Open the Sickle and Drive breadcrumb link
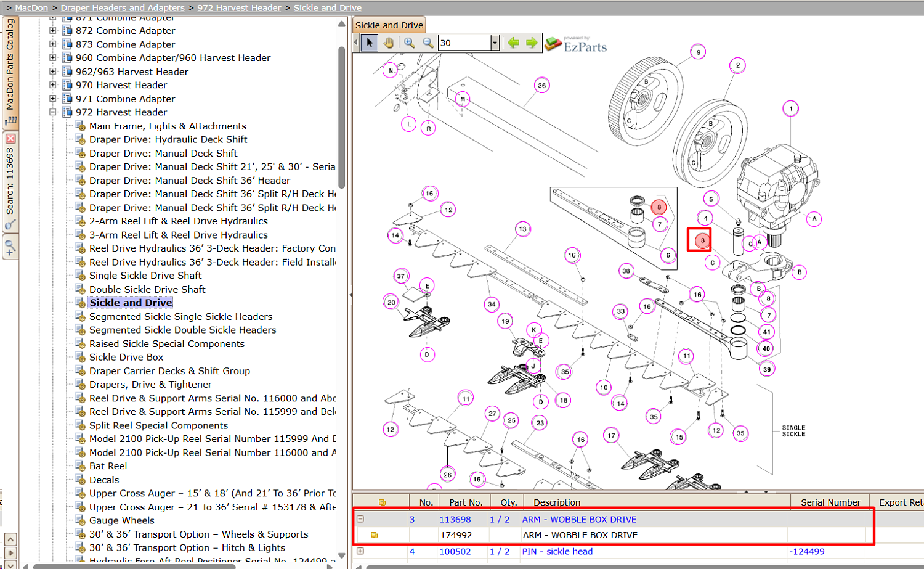This screenshot has width=924, height=569. (328, 8)
